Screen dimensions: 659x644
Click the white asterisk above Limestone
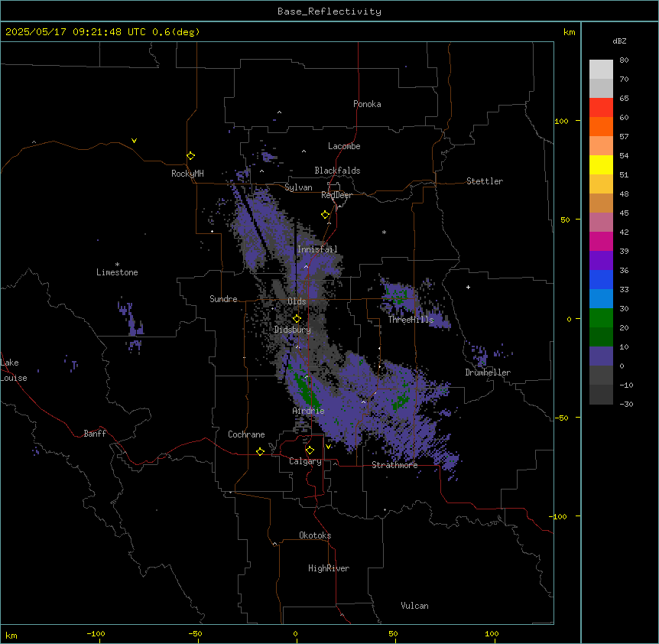(117, 265)
